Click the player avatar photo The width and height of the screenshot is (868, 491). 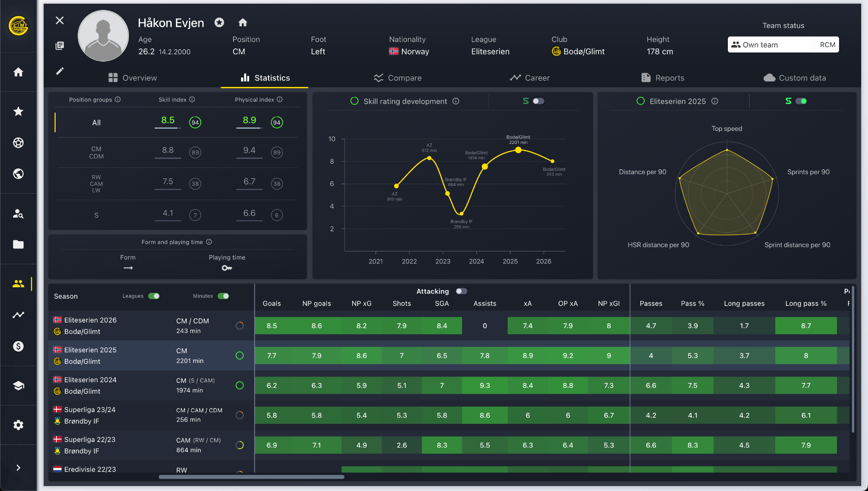104,36
